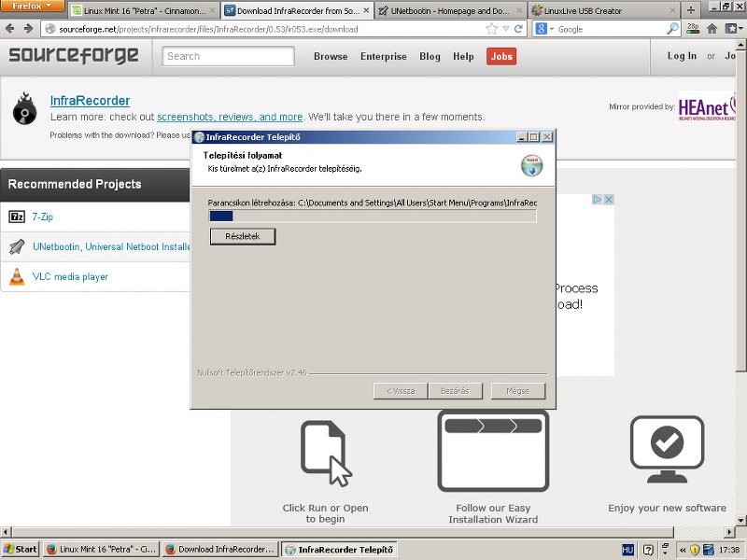Close the Download InfraRecorder tab
The width and height of the screenshot is (747, 560).
click(366, 10)
